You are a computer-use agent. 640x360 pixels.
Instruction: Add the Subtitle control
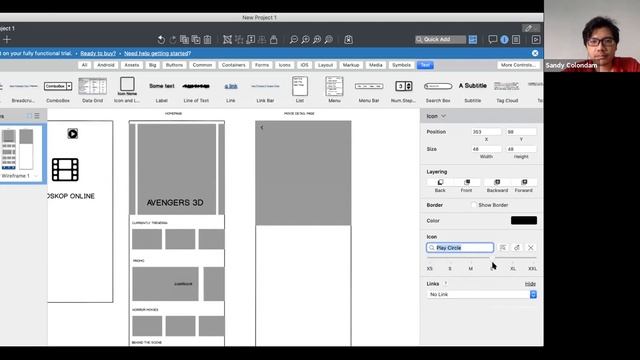tap(473, 90)
